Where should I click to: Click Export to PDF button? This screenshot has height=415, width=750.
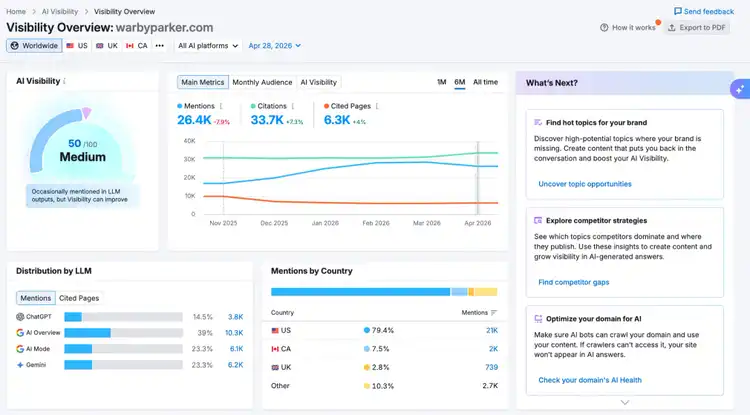click(697, 28)
